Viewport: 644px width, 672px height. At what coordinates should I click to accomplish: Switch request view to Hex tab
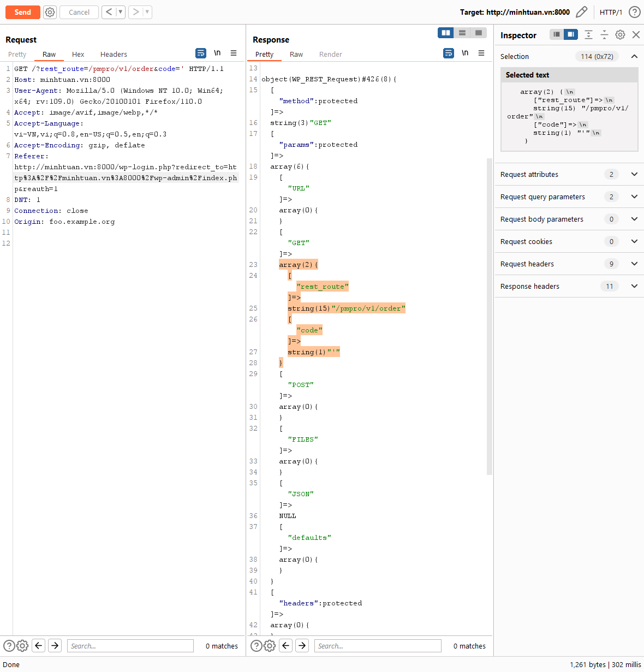[78, 54]
